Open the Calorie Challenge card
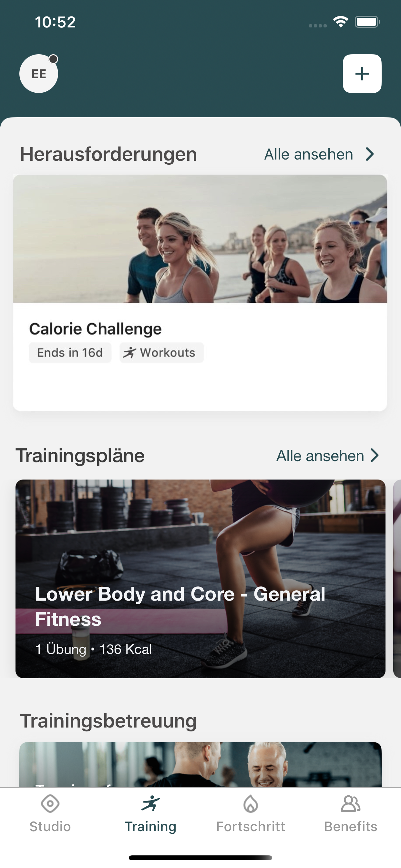The height and width of the screenshot is (868, 401). 200,293
